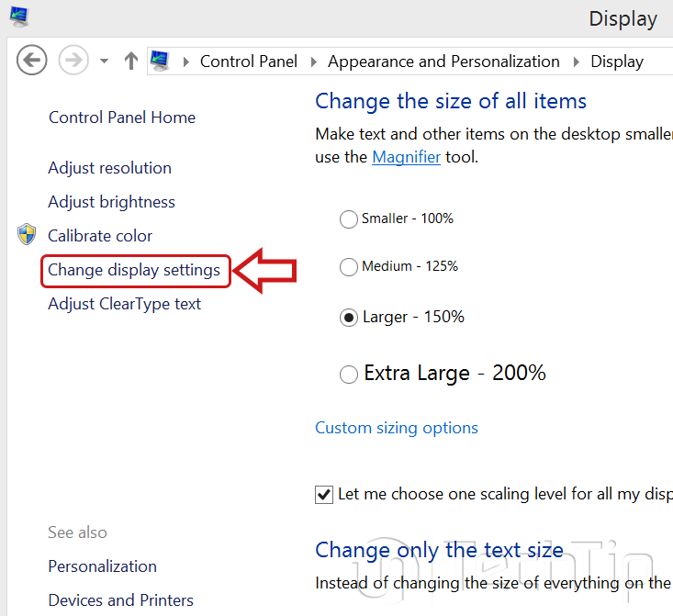Image resolution: width=673 pixels, height=616 pixels.
Task: Open Control Panel Home
Action: click(x=121, y=118)
